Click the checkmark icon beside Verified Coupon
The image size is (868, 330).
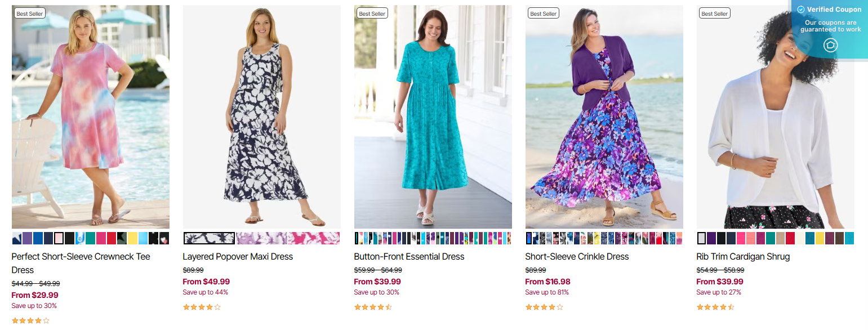point(801,10)
